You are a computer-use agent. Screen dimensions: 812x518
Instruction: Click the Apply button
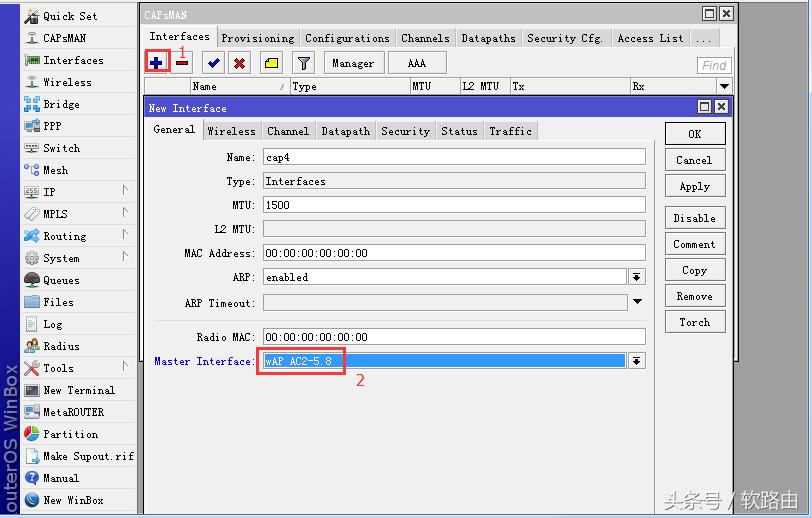695,186
